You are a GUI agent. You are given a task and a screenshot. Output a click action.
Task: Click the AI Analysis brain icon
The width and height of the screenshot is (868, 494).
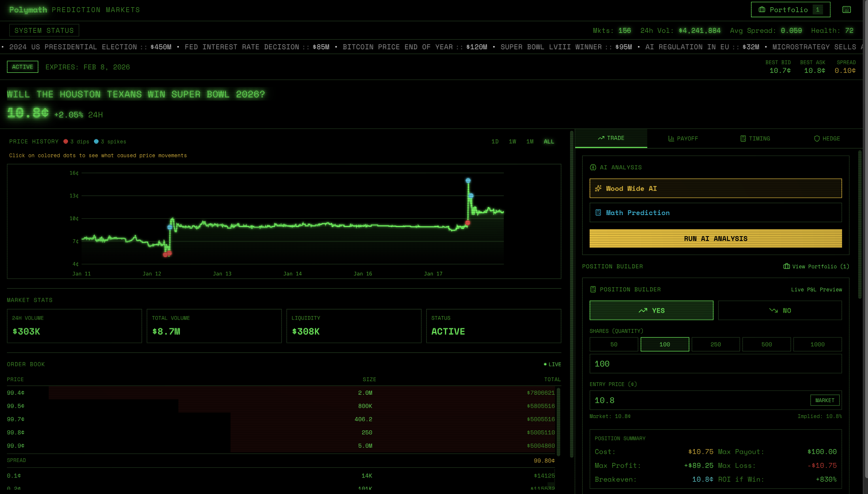[593, 167]
